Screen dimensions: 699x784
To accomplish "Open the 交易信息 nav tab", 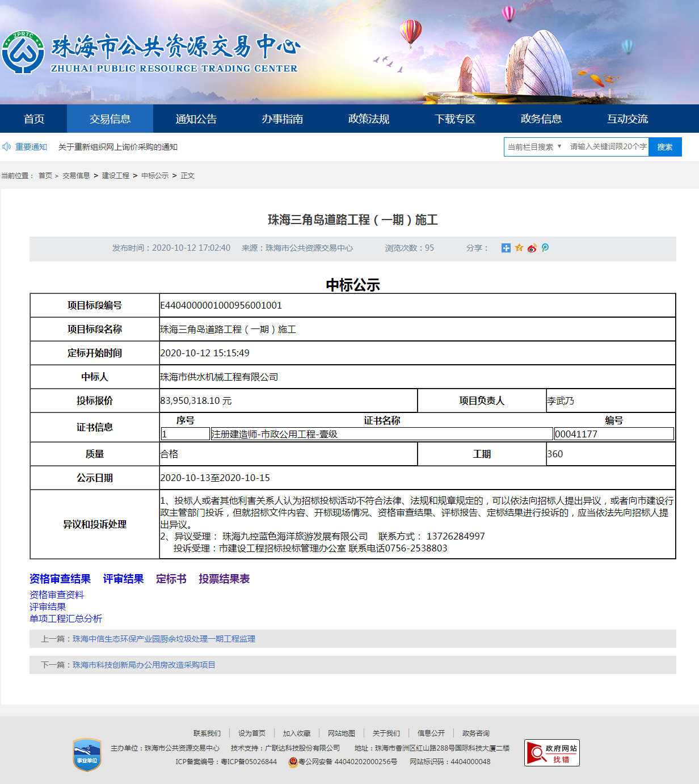I will point(110,119).
